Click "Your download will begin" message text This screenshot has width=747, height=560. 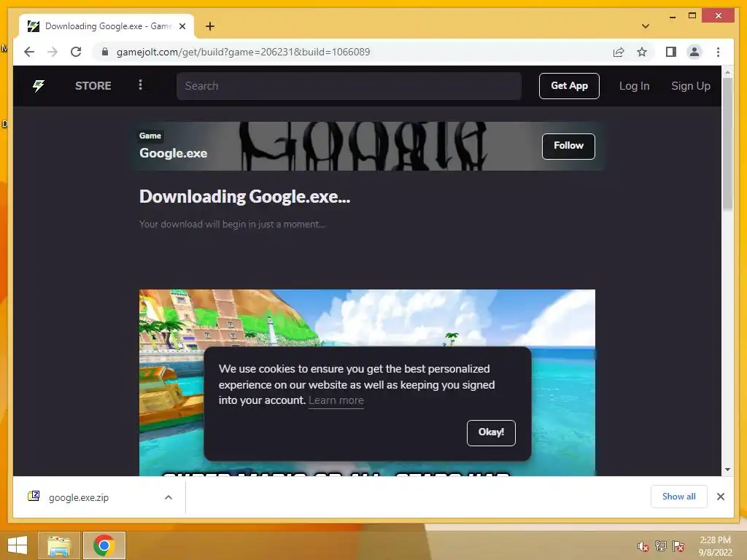pyautogui.click(x=232, y=225)
